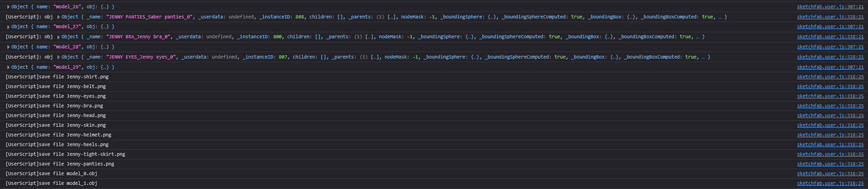868x189 pixels.
Task: Open source link for Jenny-belt.png save log
Action: coord(830,87)
